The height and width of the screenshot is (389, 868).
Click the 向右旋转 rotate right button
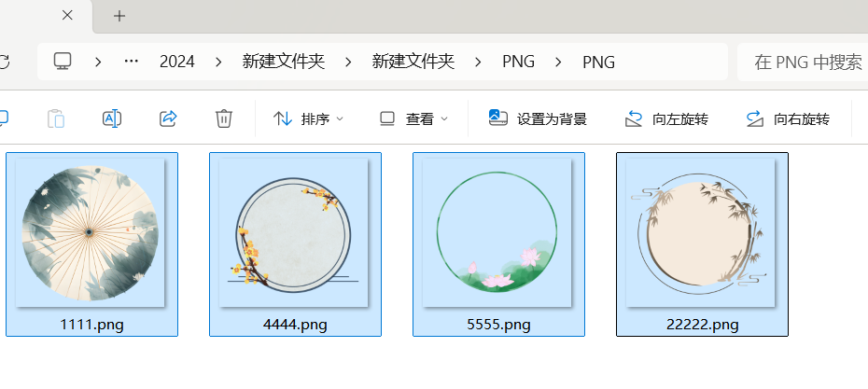pyautogui.click(x=788, y=118)
